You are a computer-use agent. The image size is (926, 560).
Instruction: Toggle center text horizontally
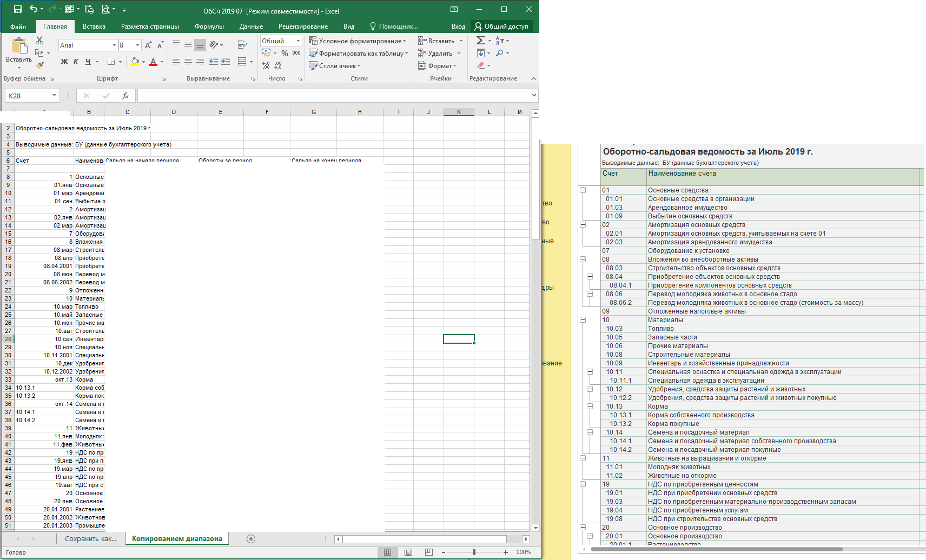[188, 62]
